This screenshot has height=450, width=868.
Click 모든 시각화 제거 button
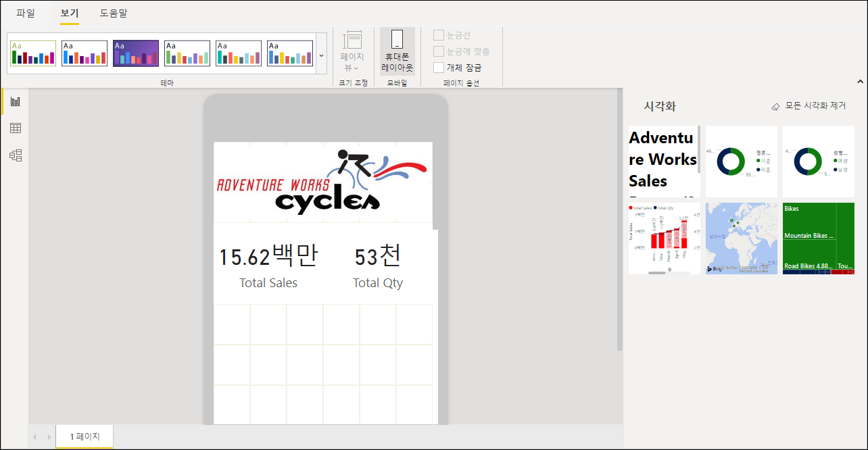point(809,106)
